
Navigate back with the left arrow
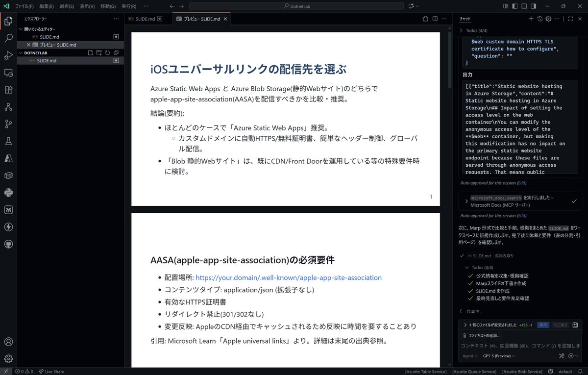(172, 6)
